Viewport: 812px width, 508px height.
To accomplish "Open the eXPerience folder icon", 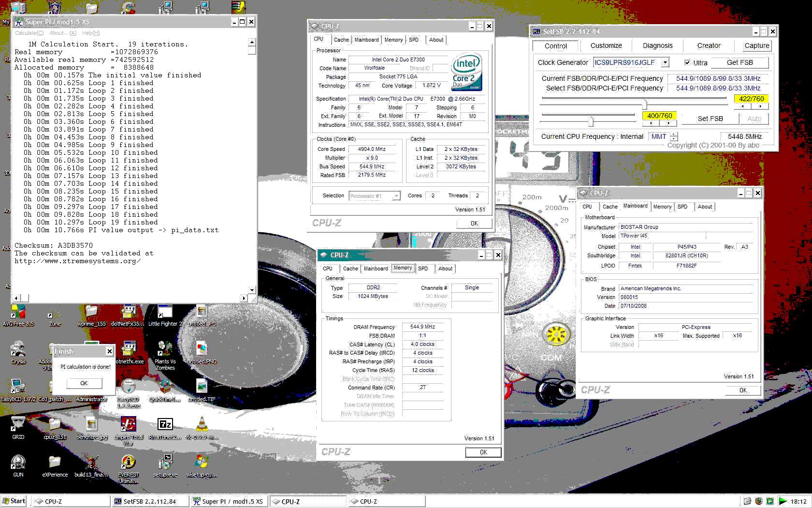I will click(x=55, y=466).
